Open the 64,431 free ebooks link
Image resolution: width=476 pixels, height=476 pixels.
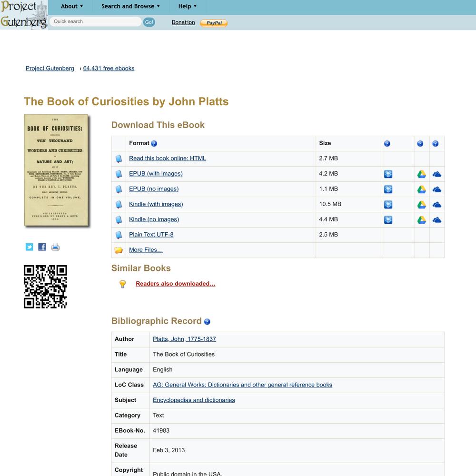tap(109, 68)
